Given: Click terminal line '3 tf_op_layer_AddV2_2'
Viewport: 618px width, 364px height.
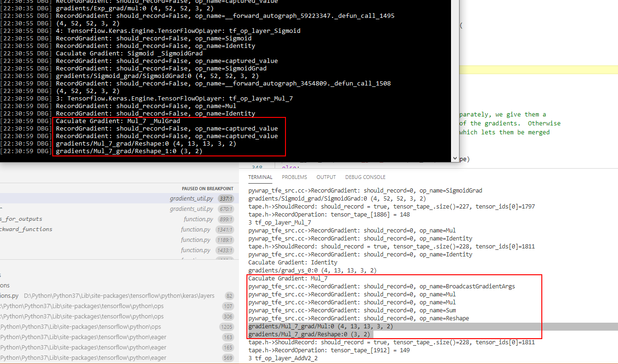Looking at the screenshot, I should pos(284,358).
